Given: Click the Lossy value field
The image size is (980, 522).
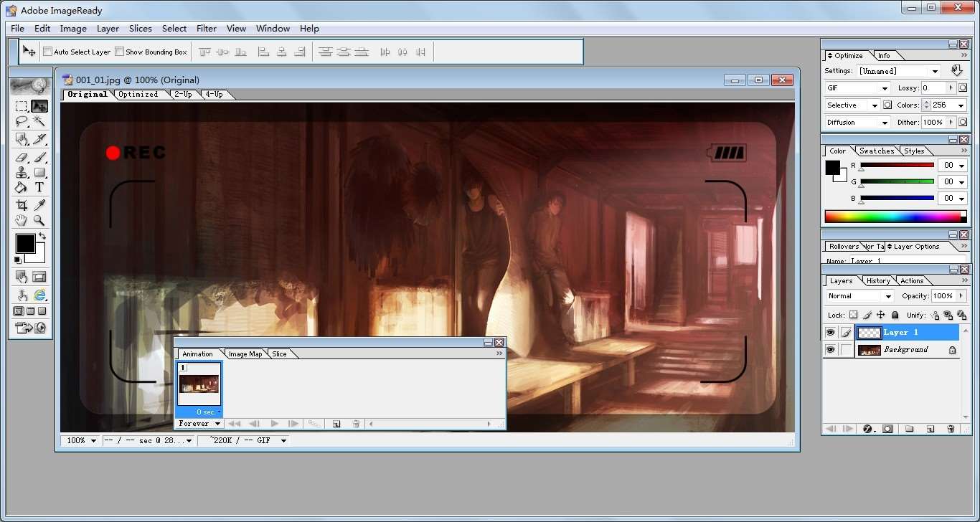Looking at the screenshot, I should (934, 87).
